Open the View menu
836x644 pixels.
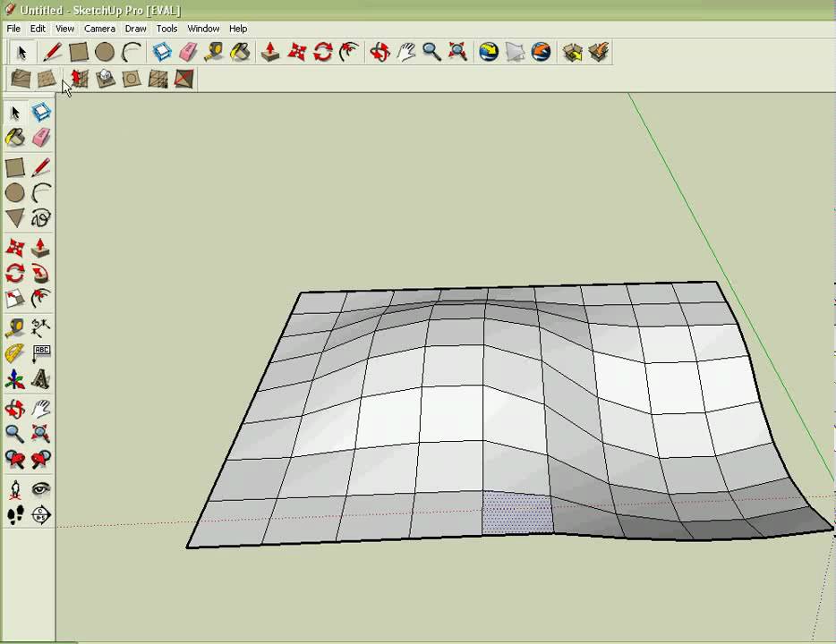(64, 29)
